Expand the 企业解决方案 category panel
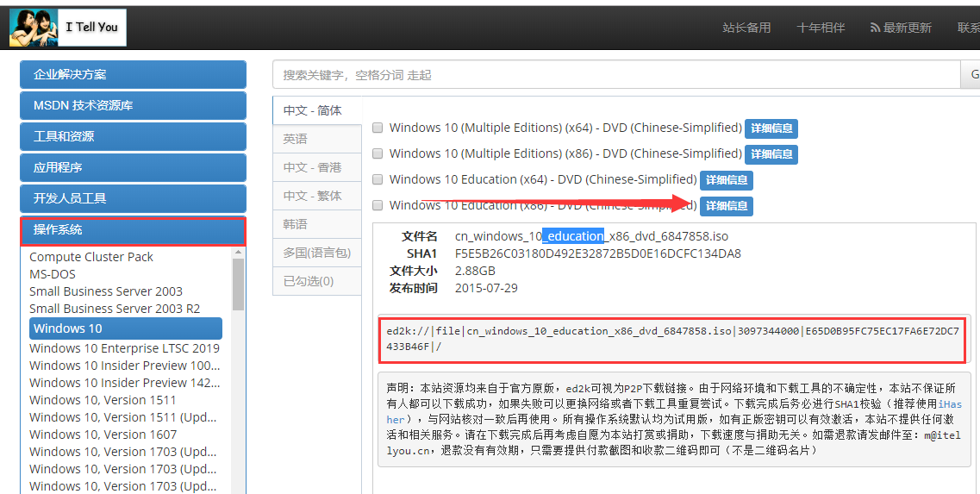This screenshot has height=494, width=980. pos(133,75)
